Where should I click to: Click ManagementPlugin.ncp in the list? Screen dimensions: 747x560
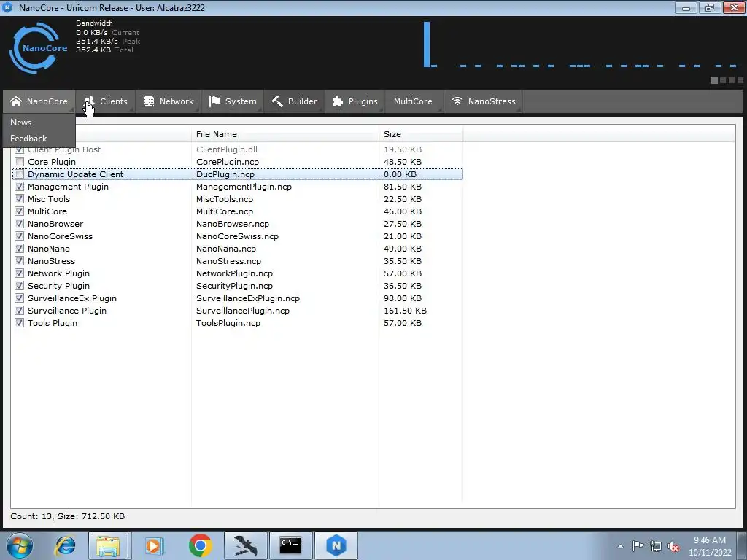[244, 187]
